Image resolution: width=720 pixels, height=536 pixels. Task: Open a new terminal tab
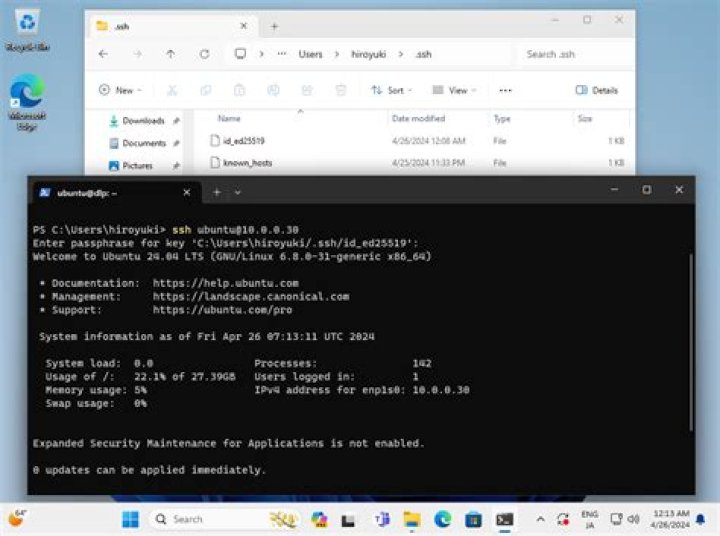pos(217,192)
